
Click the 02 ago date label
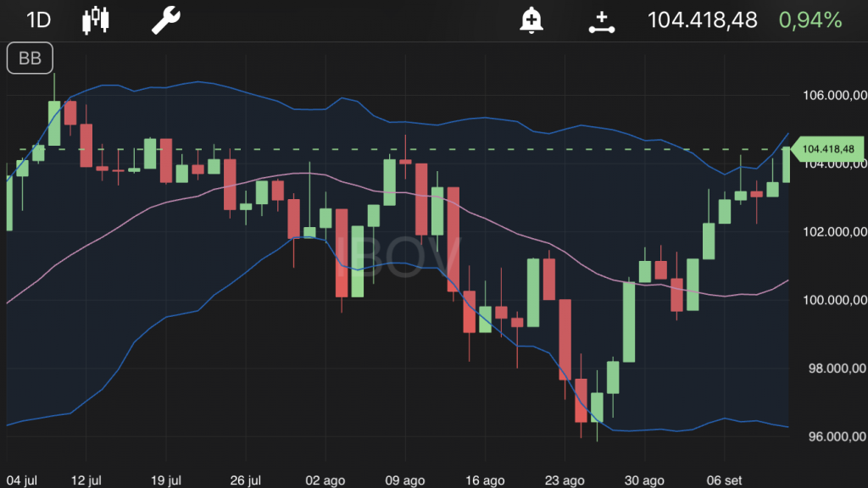(x=325, y=480)
